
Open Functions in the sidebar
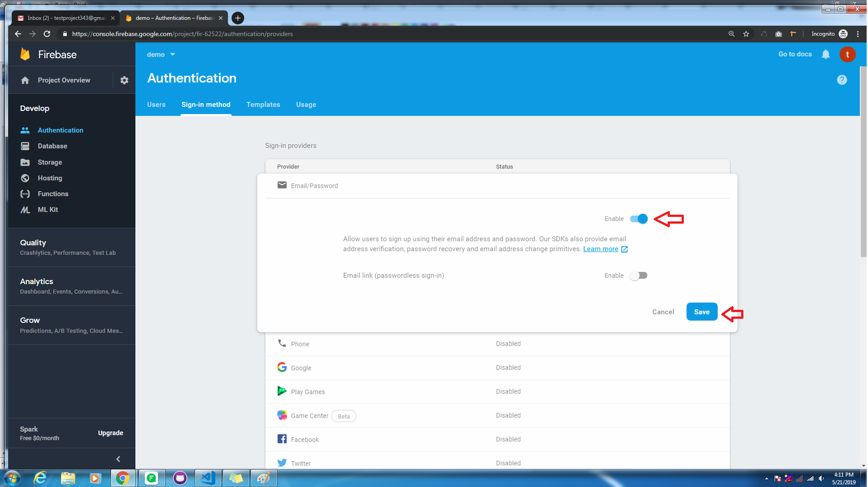pyautogui.click(x=53, y=194)
